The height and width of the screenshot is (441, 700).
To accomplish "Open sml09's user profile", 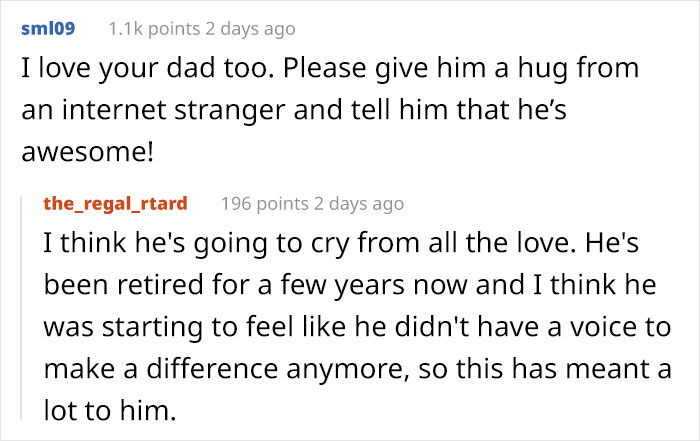I will [x=47, y=29].
